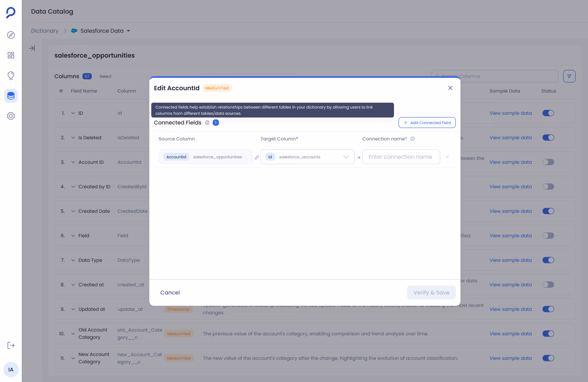Open the IA user avatar

pyautogui.click(x=11, y=370)
